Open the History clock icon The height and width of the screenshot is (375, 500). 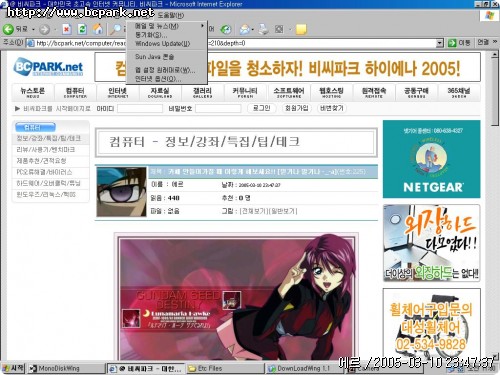(x=226, y=29)
